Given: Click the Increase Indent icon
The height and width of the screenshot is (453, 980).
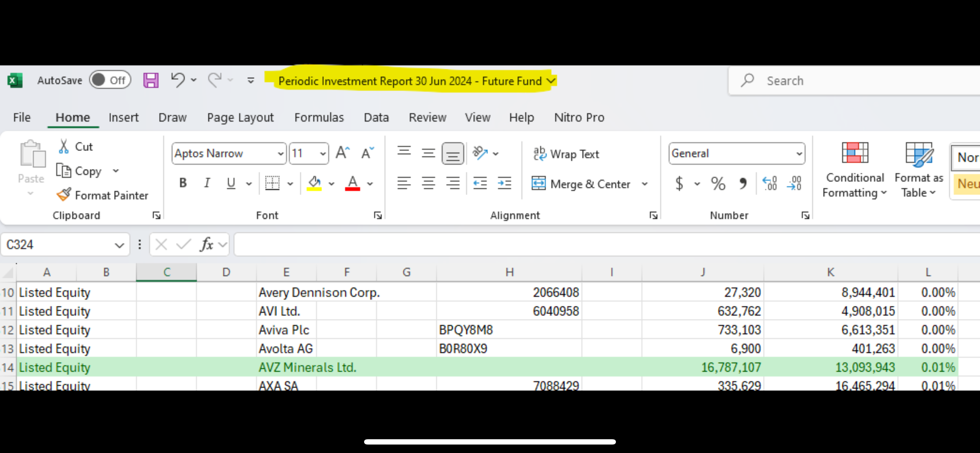Looking at the screenshot, I should click(x=504, y=183).
